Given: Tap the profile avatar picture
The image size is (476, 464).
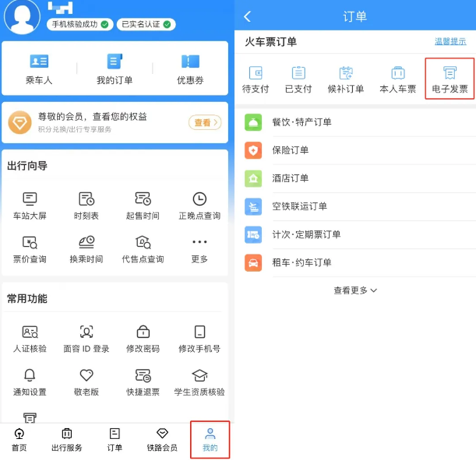Looking at the screenshot, I should click(22, 16).
